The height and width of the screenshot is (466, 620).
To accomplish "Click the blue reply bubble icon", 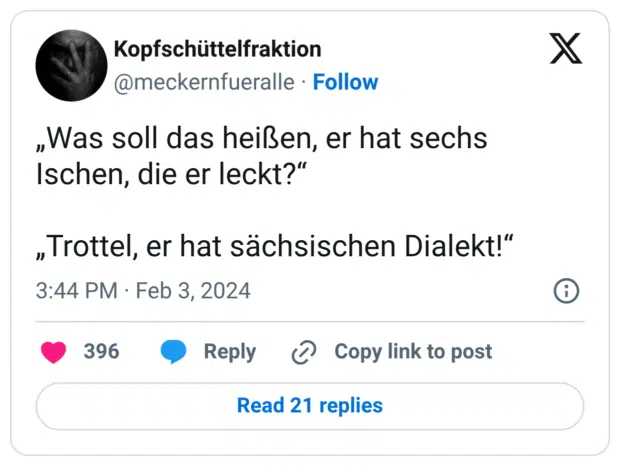I will coord(174,351).
